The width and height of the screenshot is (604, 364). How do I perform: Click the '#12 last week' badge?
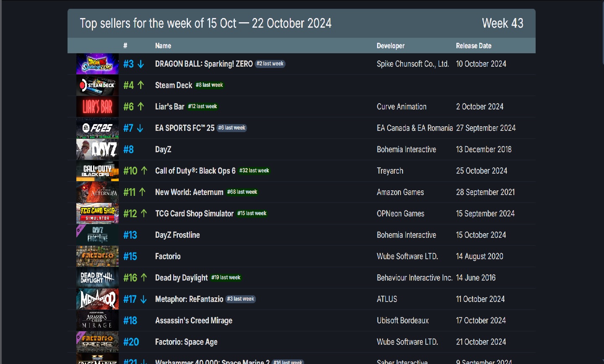pyautogui.click(x=203, y=107)
